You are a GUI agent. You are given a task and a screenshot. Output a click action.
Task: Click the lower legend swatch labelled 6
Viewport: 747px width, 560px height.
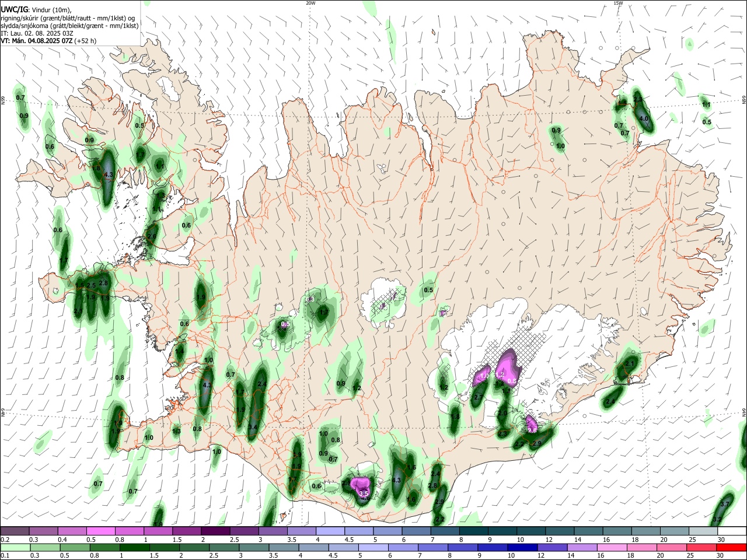(403, 548)
